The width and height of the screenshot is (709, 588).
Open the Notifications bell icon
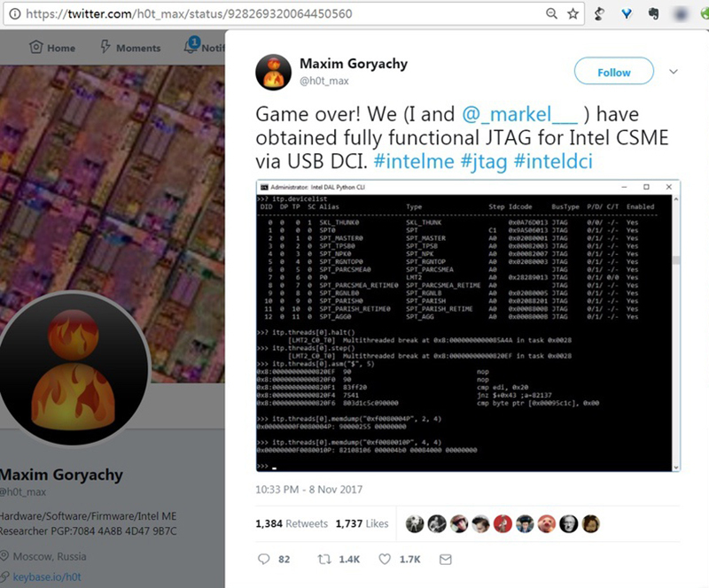tap(191, 46)
